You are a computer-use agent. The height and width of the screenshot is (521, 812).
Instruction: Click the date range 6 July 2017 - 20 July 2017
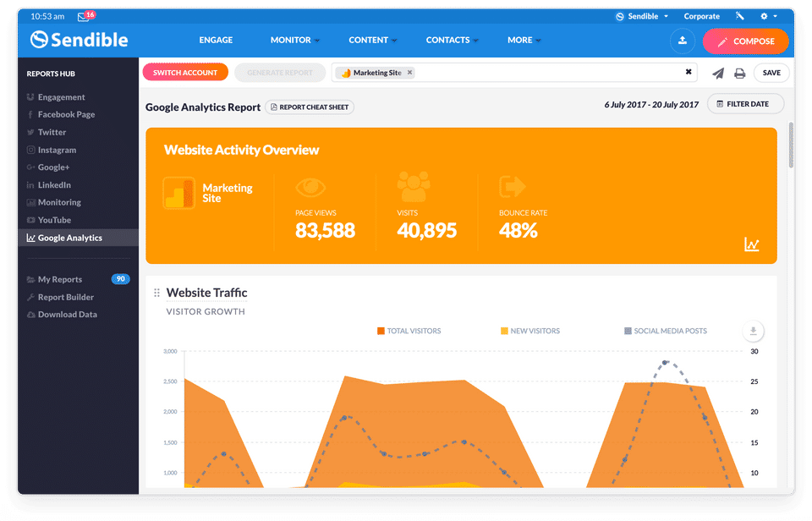pos(651,105)
